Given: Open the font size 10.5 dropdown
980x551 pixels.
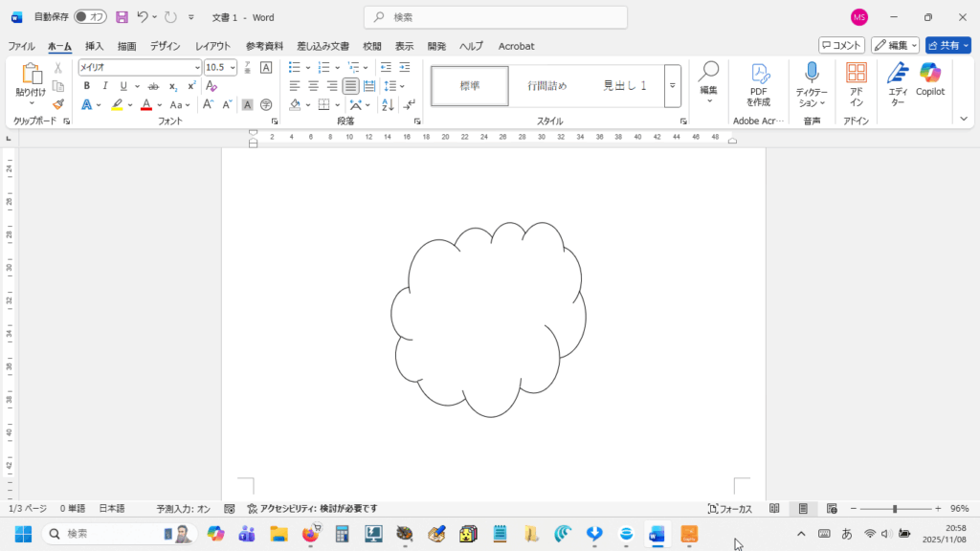Looking at the screenshot, I should (232, 68).
